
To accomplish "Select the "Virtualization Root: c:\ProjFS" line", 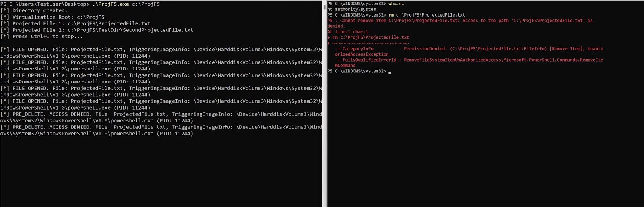I will pyautogui.click(x=58, y=17).
